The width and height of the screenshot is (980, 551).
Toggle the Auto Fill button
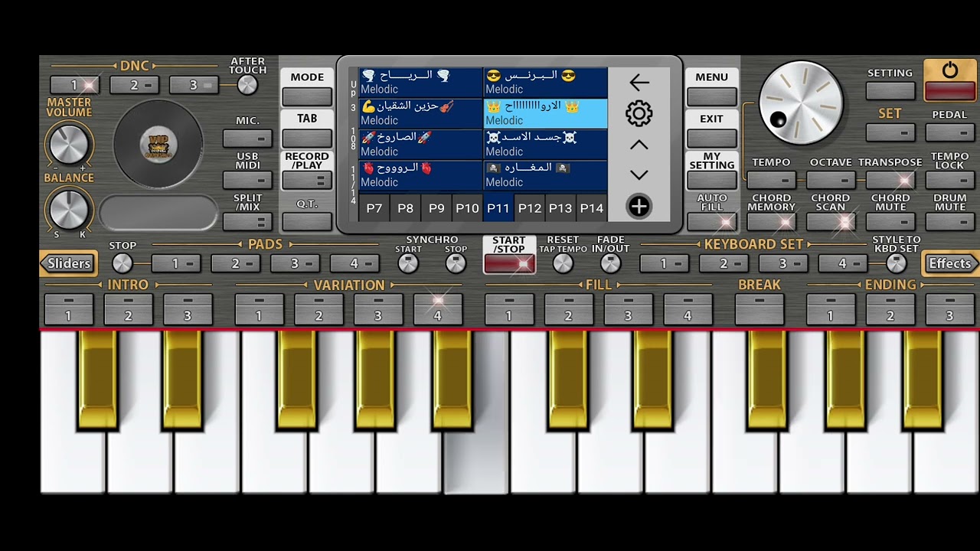pyautogui.click(x=712, y=222)
